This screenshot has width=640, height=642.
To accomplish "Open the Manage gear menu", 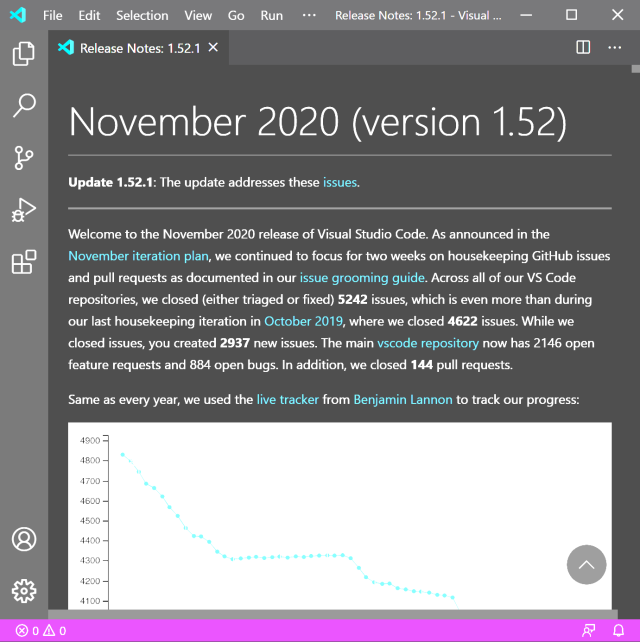I will [x=24, y=591].
